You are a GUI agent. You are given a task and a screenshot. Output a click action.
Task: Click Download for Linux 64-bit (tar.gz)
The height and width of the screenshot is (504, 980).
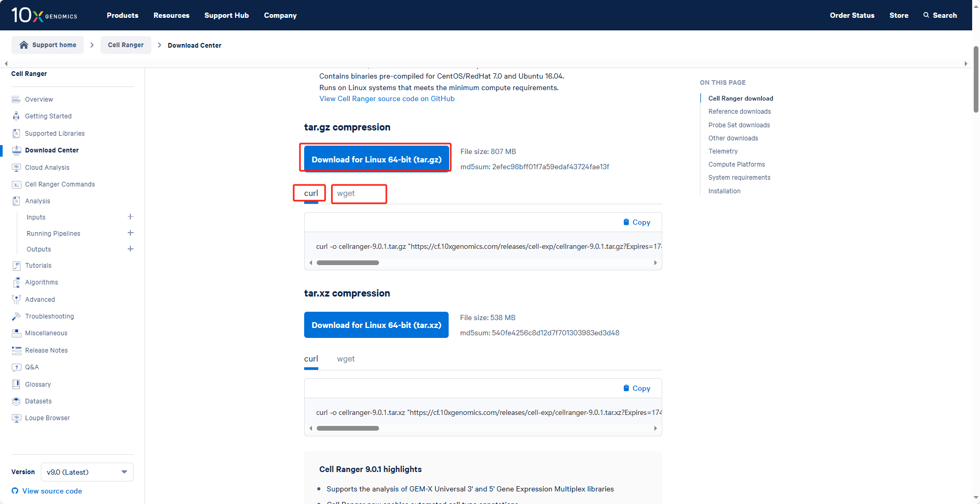[376, 159]
